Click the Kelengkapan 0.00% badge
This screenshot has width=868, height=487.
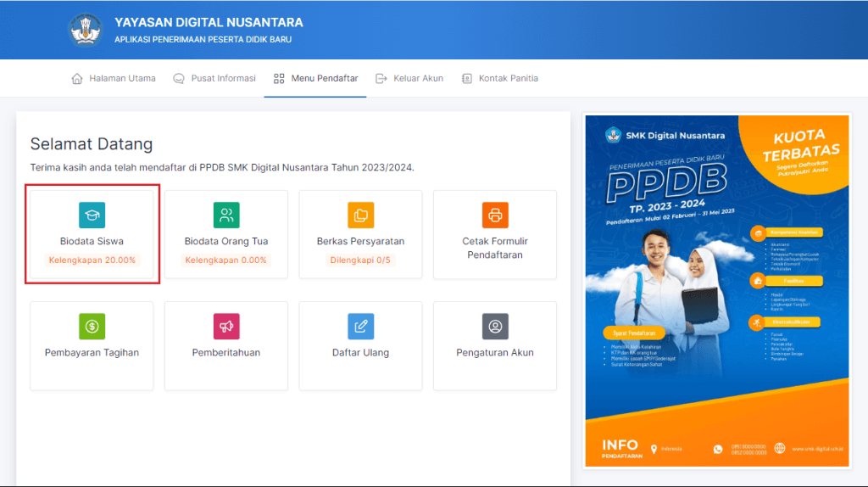point(226,260)
